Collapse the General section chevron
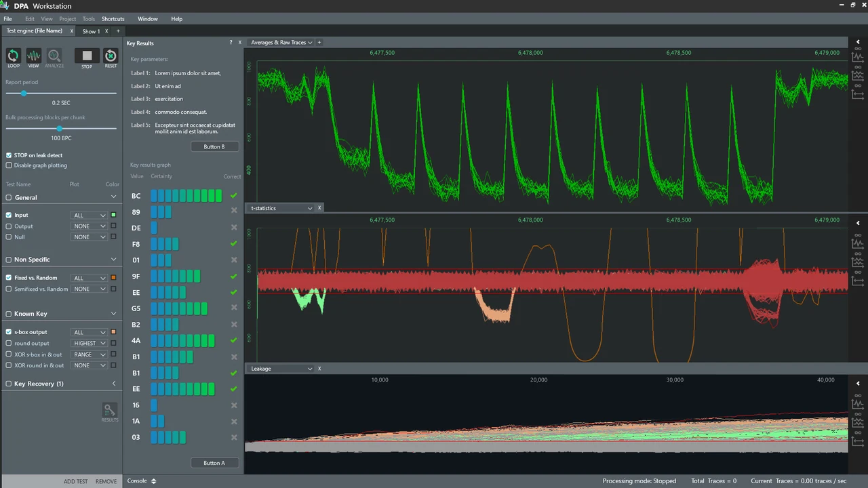The image size is (868, 488). pos(114,197)
